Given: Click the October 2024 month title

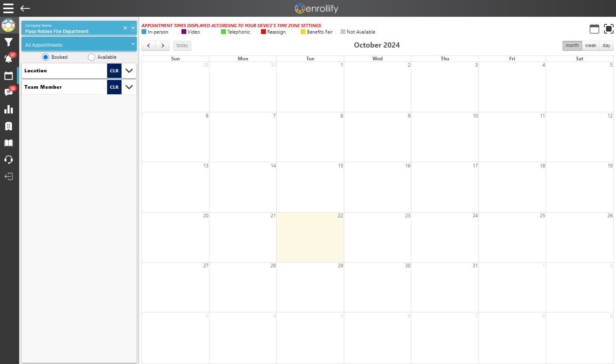Looking at the screenshot, I should click(x=377, y=45).
